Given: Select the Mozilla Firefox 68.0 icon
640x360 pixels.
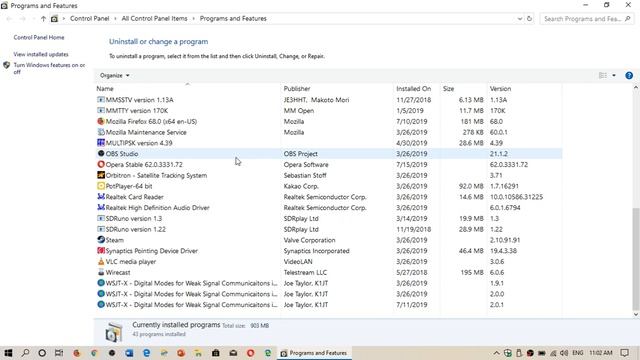Looking at the screenshot, I should point(101,121).
